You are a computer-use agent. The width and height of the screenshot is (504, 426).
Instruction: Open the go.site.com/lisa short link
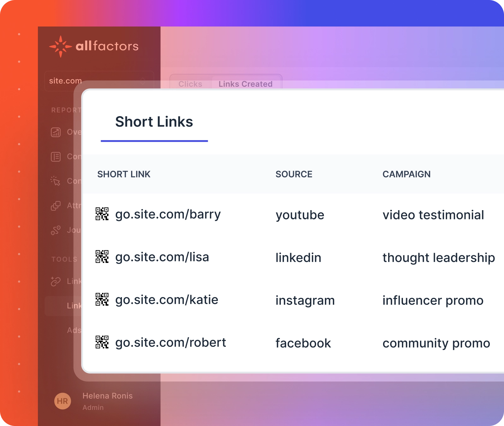[162, 257]
